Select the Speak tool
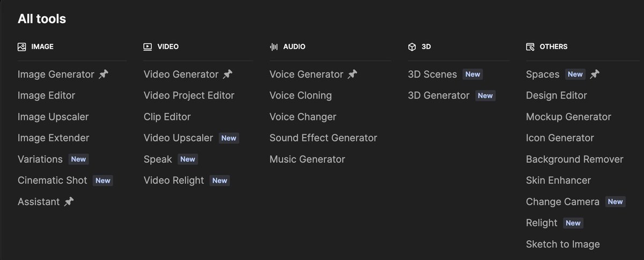This screenshot has width=644, height=260. coord(158,159)
